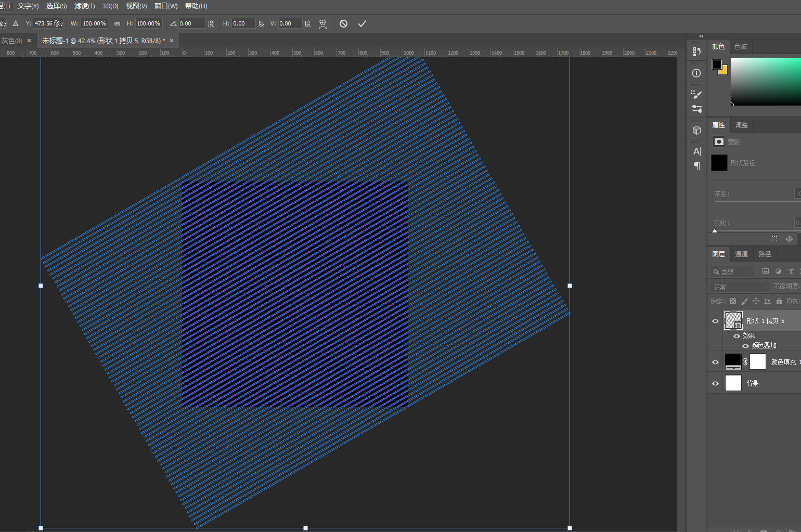This screenshot has width=801, height=532.
Task: Open the 3D panel cube icon
Action: click(x=696, y=130)
